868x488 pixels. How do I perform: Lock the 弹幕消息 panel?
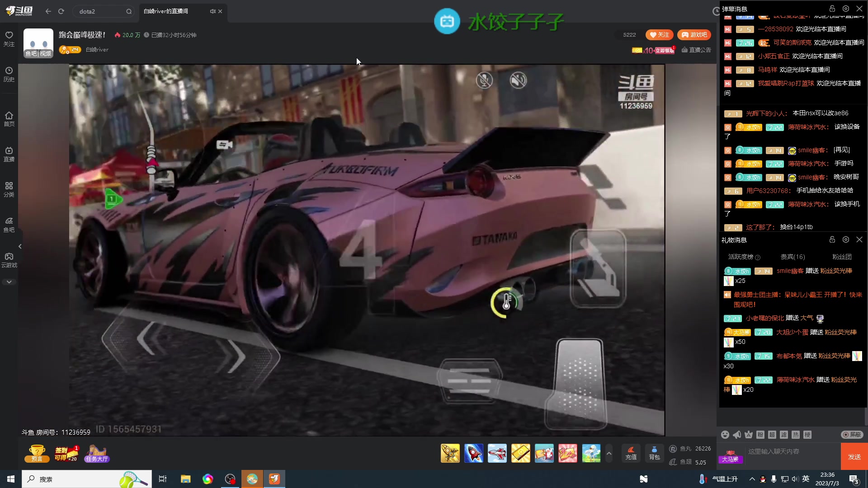click(x=832, y=9)
